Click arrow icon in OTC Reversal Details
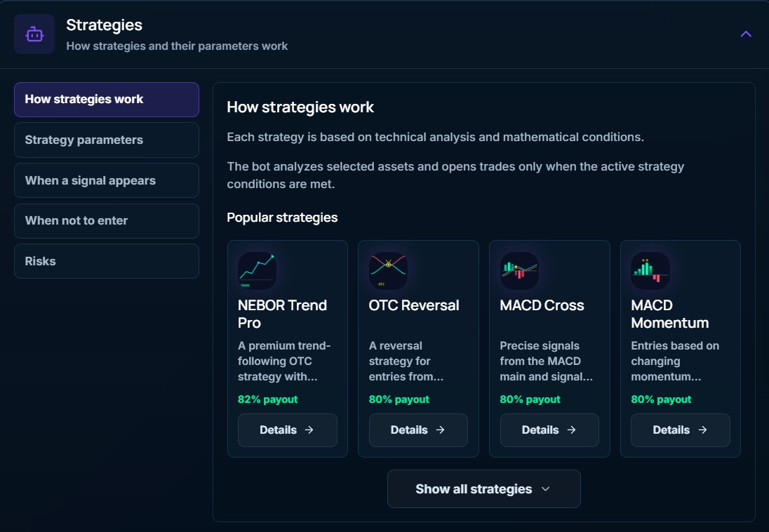 (440, 430)
